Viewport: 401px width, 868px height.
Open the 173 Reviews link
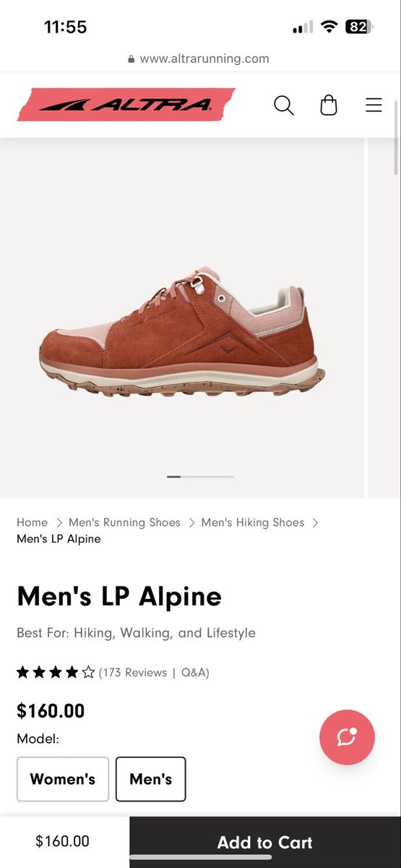(134, 673)
